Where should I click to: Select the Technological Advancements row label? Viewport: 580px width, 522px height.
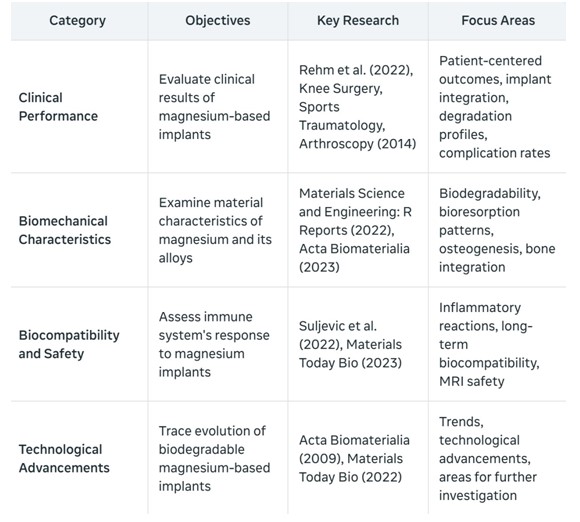tap(64, 459)
